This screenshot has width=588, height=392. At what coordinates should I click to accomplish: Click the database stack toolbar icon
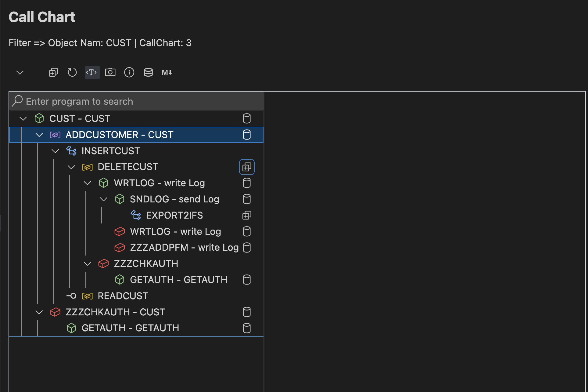[x=148, y=72]
